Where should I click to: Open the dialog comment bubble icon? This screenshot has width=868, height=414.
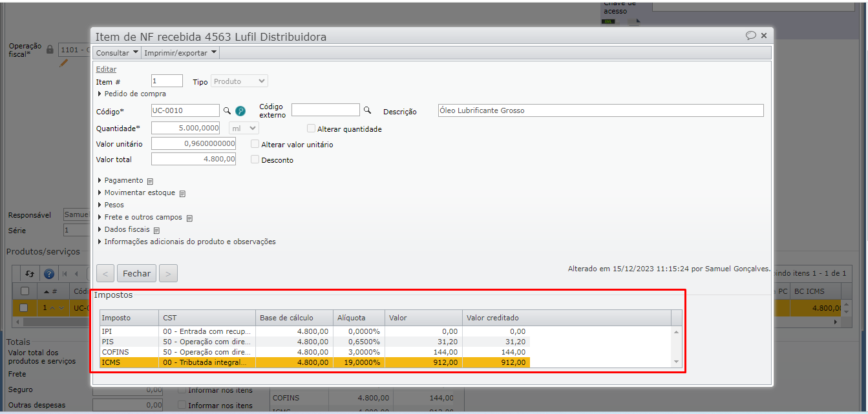tap(750, 36)
